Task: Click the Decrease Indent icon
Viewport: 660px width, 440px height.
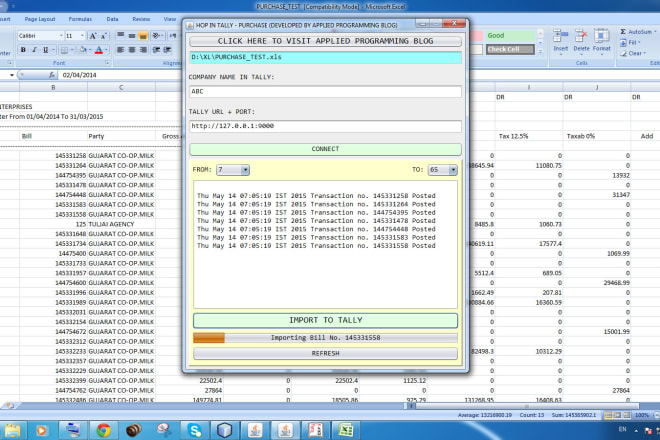Action: (156, 50)
